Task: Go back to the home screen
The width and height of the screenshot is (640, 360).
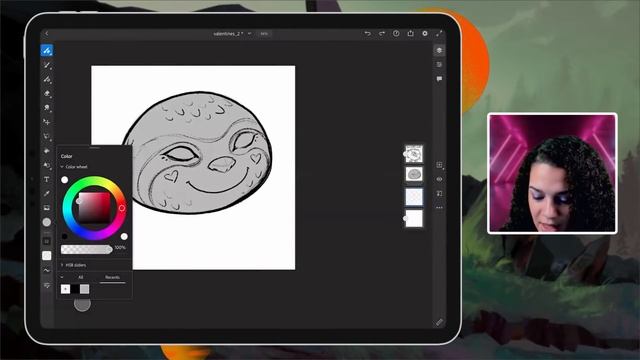Action: point(47,33)
